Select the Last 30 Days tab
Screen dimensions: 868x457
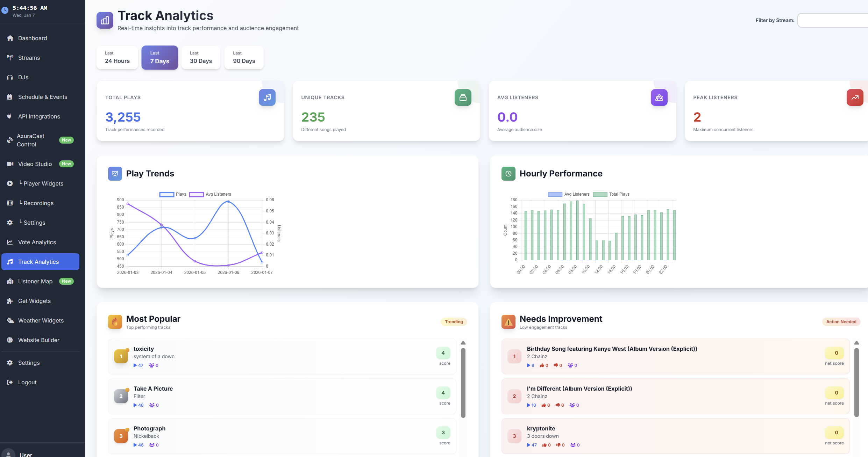click(201, 58)
